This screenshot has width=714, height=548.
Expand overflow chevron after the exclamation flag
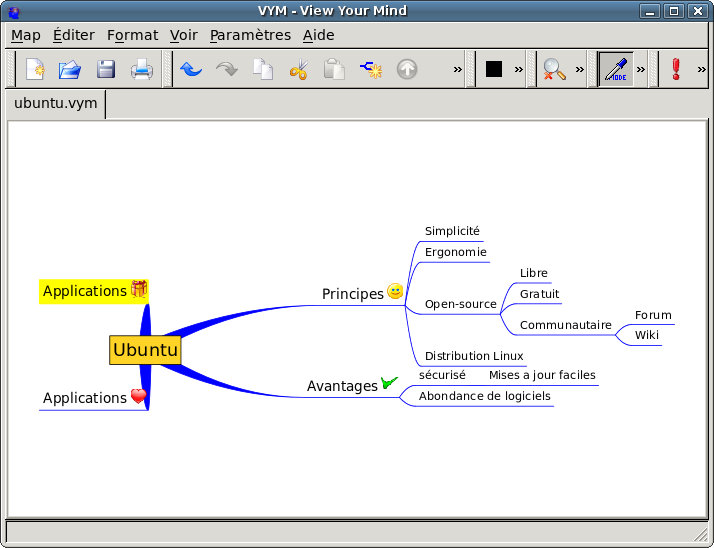[x=701, y=70]
